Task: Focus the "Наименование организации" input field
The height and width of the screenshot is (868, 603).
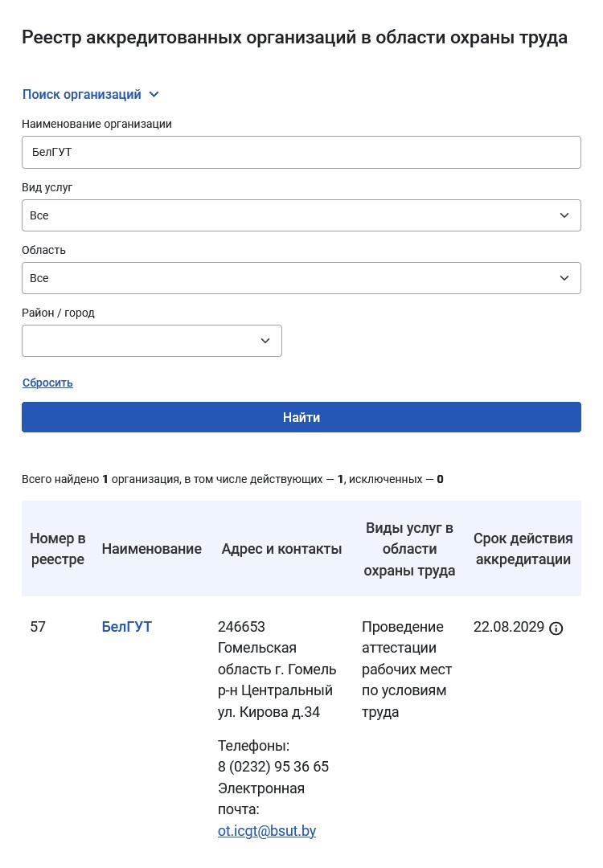Action: 301,152
